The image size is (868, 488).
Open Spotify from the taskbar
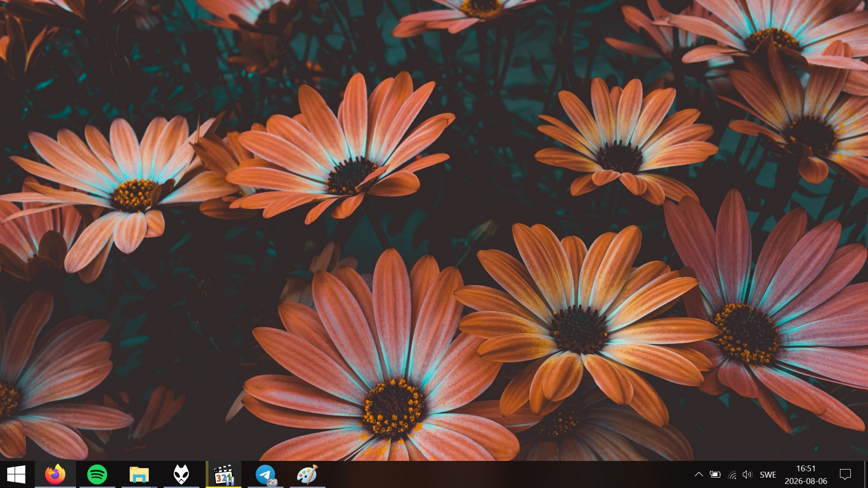pos(97,474)
